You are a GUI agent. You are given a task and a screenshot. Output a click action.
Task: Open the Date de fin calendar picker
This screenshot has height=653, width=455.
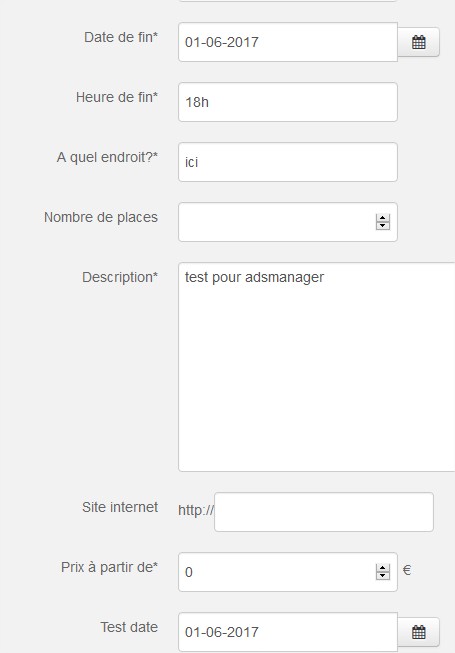point(418,42)
